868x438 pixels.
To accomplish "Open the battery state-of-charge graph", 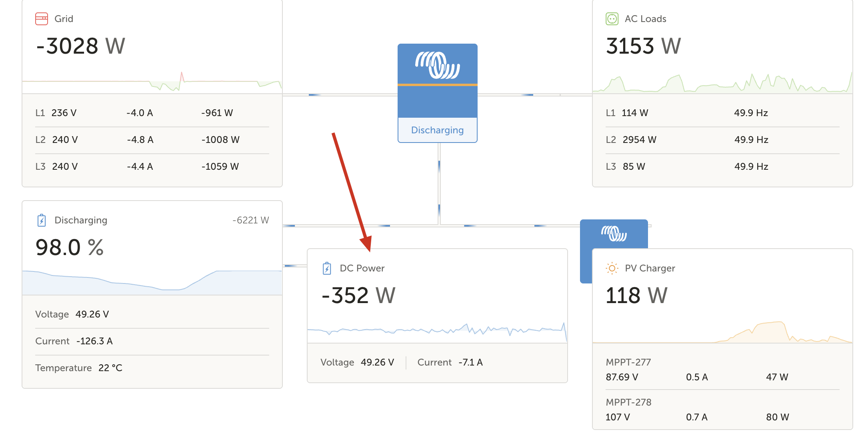I will coord(152,282).
